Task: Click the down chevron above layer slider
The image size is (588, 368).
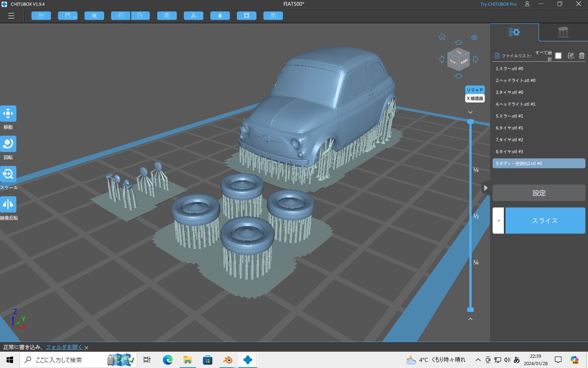Action: [470, 112]
